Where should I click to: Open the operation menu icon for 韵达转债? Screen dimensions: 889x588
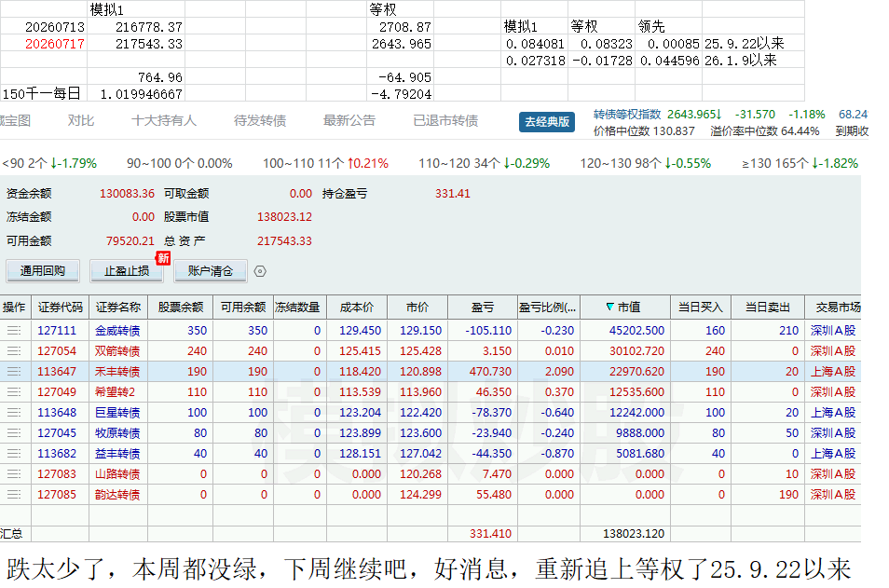(14, 495)
